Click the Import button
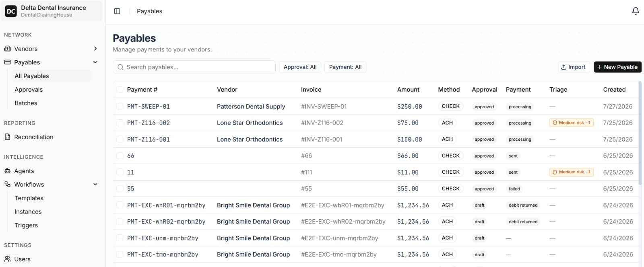Viewport: 644px width, 267px height. tap(574, 67)
